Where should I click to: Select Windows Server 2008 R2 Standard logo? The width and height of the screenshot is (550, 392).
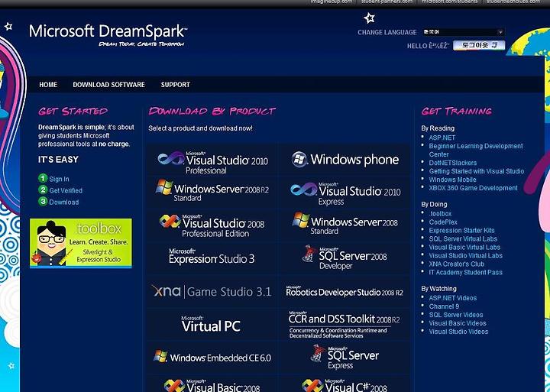tap(212, 190)
